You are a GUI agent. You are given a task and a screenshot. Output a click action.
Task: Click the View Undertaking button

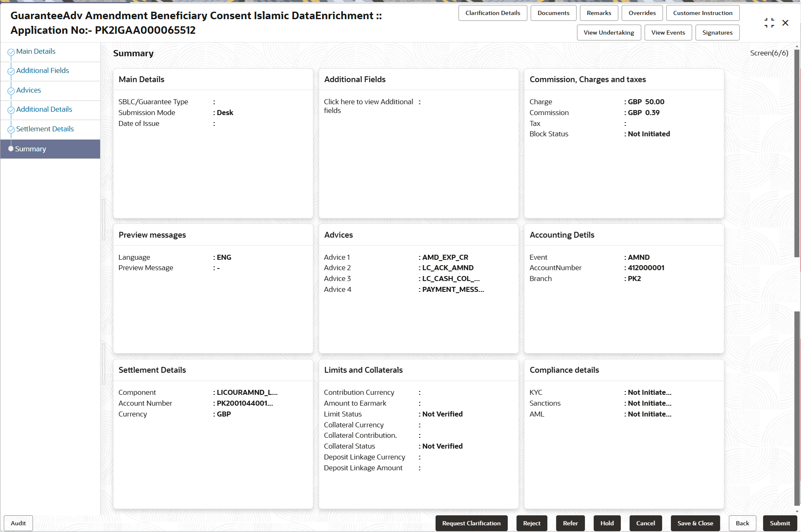point(608,33)
